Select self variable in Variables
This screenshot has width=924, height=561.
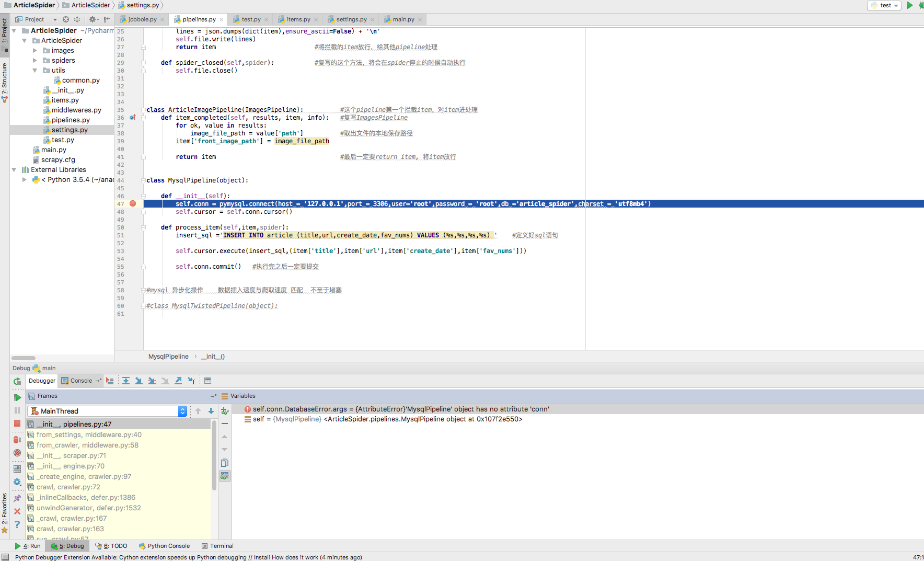577,419
